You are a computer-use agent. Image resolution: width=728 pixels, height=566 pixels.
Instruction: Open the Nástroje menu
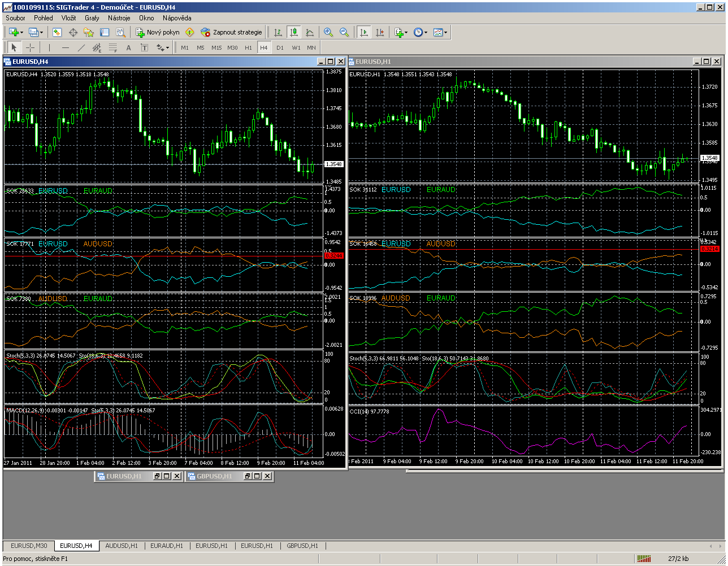tap(119, 18)
